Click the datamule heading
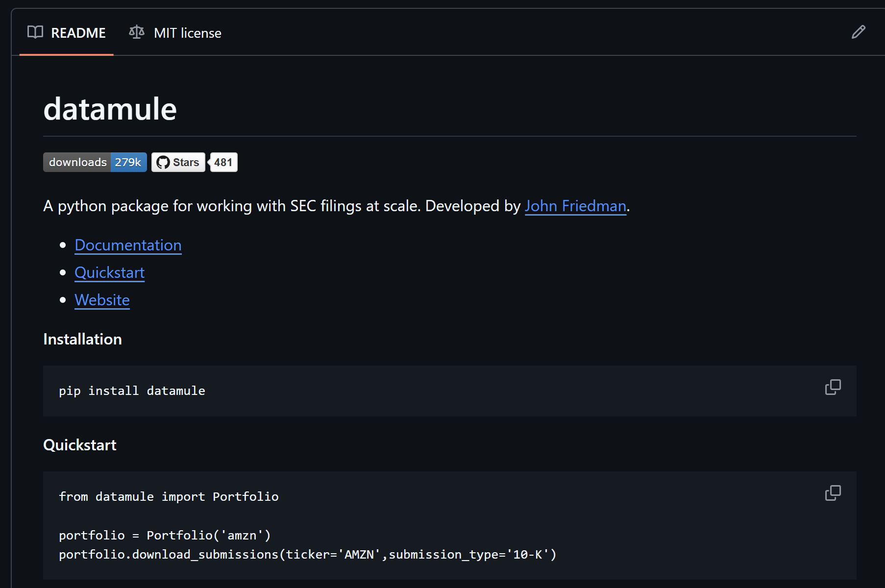The width and height of the screenshot is (885, 588). click(x=110, y=109)
